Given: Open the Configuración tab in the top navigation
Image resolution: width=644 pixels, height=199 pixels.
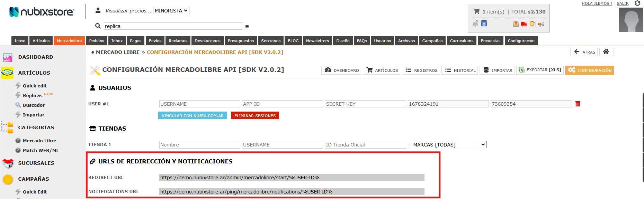Looking at the screenshot, I should click(521, 41).
